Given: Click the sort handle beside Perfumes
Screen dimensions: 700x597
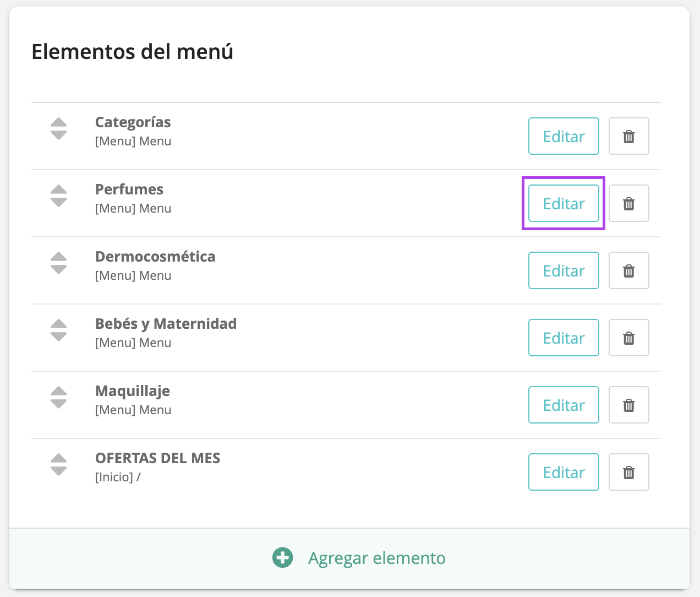Looking at the screenshot, I should pos(58,196).
